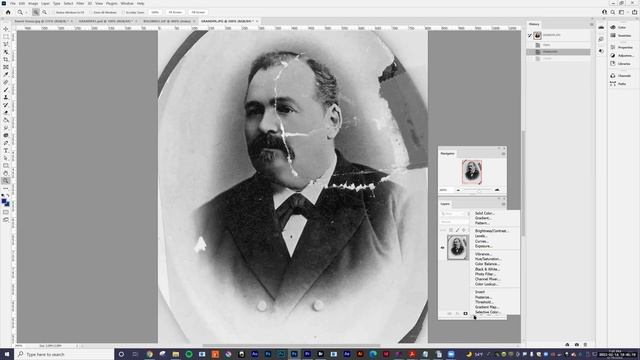Click the Fill Screen button
The image size is (640, 360).
(198, 12)
